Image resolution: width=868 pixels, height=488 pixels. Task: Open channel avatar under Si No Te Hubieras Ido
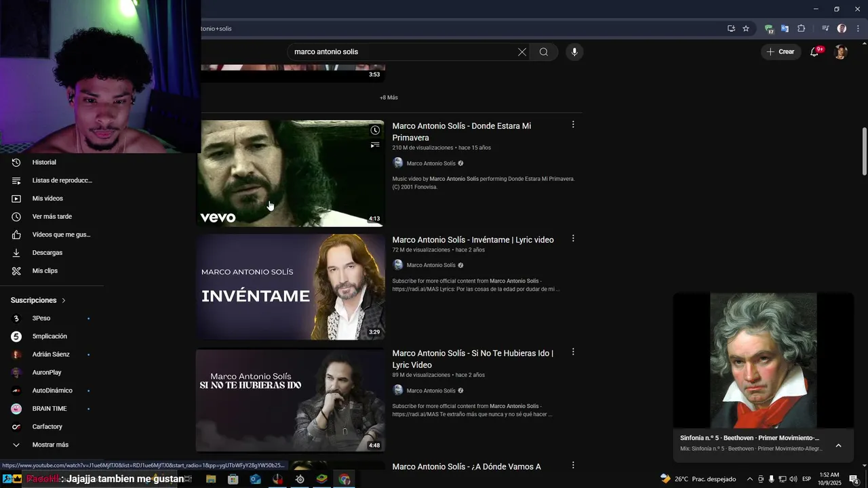click(x=398, y=390)
